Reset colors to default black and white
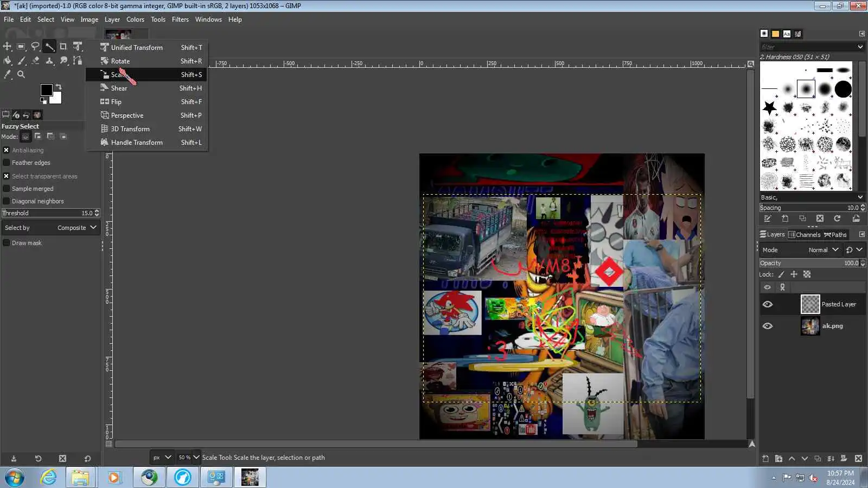The width and height of the screenshot is (868, 488). click(x=43, y=100)
